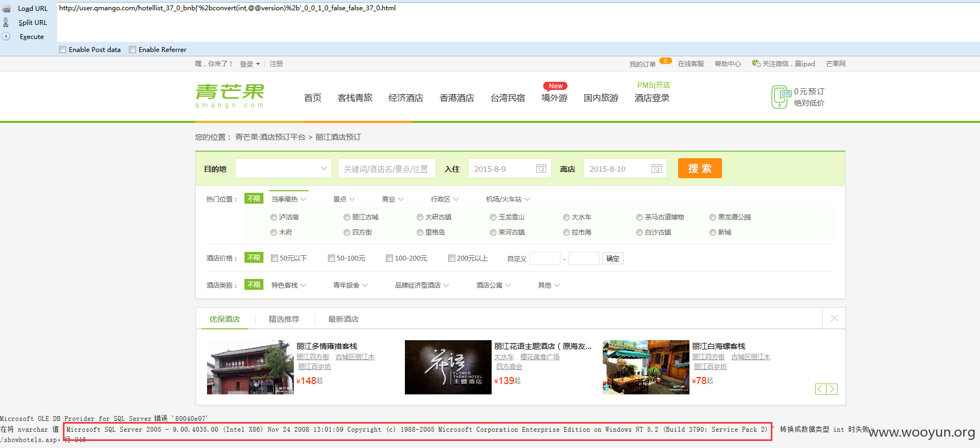This screenshot has height=448, width=980.
Task: Check the 200元以上 price filter
Action: [452, 258]
